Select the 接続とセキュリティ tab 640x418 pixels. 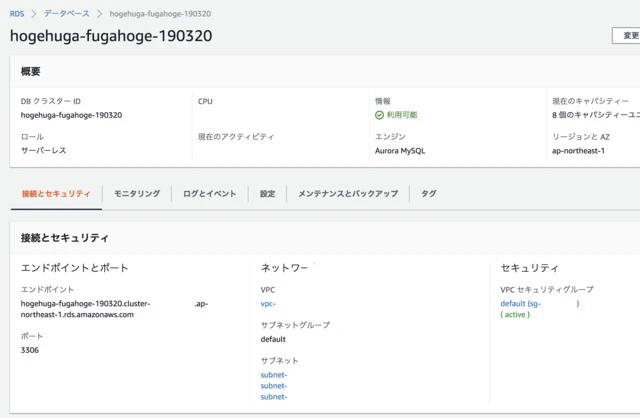(56, 193)
